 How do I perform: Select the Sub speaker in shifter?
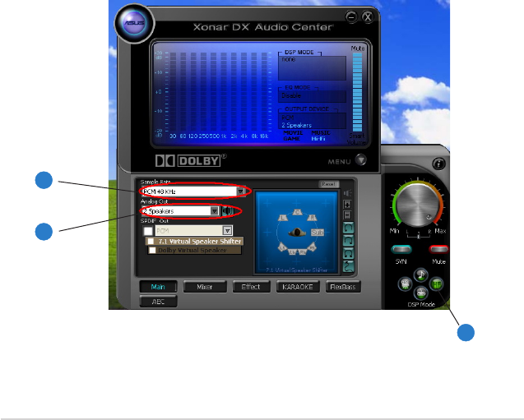pos(317,233)
